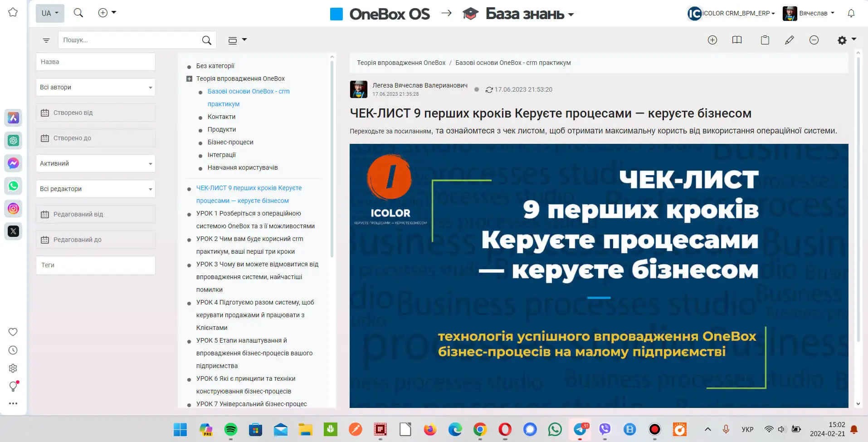
Task: Open the УРОК 6 article in list
Action: [x=246, y=385]
